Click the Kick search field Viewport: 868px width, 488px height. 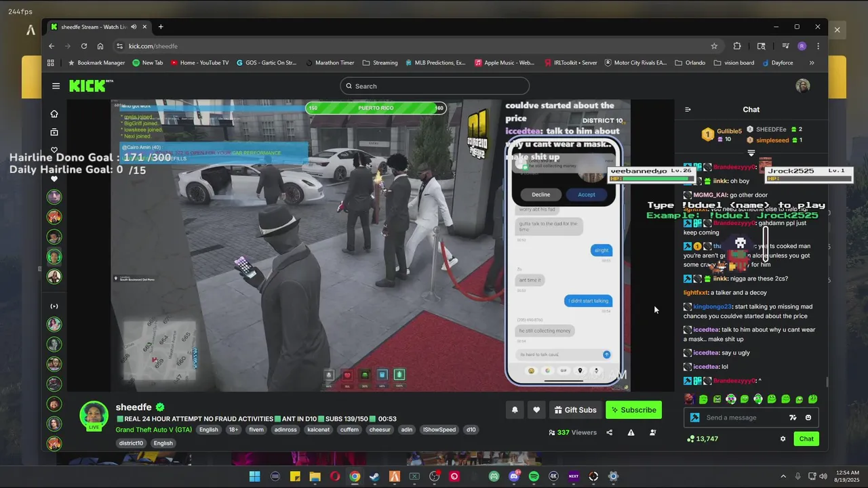coord(435,86)
